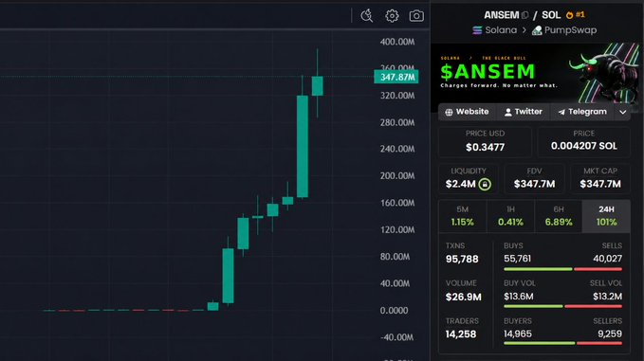Image resolution: width=644 pixels, height=361 pixels.
Task: Click the SELL VOL $13.2M value
Action: (607, 297)
